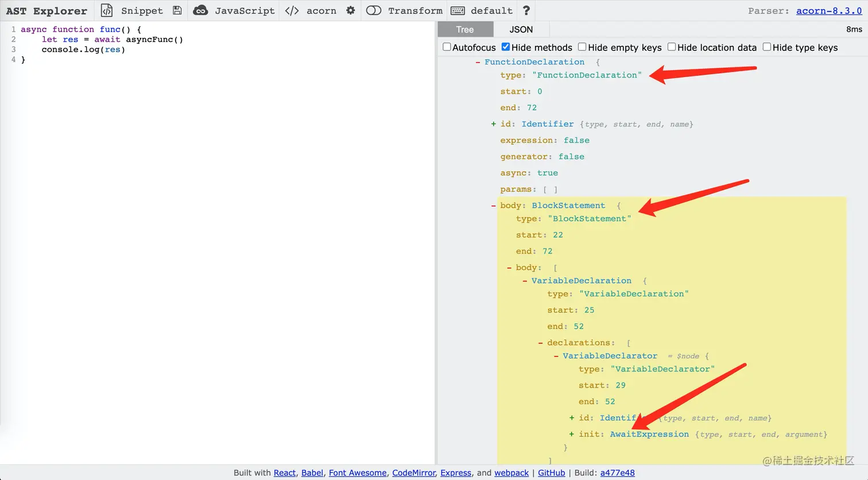The height and width of the screenshot is (480, 868).
Task: Open the help question mark icon
Action: [526, 10]
